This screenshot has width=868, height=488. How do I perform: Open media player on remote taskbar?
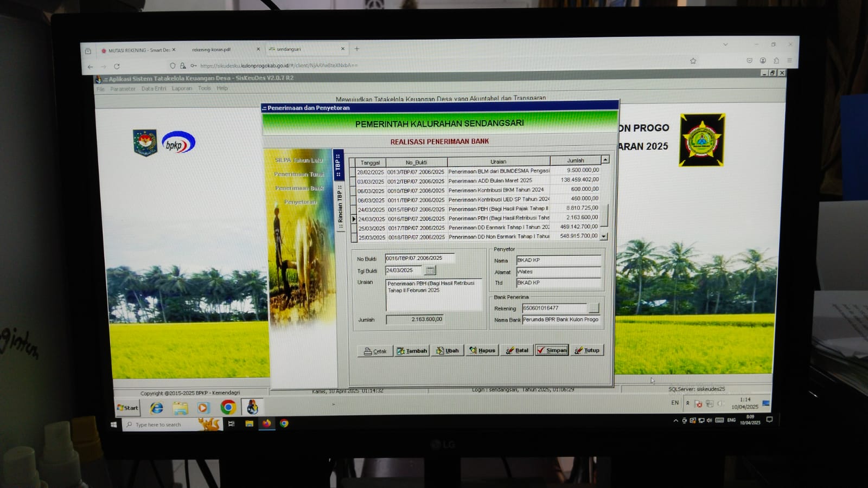(x=203, y=408)
